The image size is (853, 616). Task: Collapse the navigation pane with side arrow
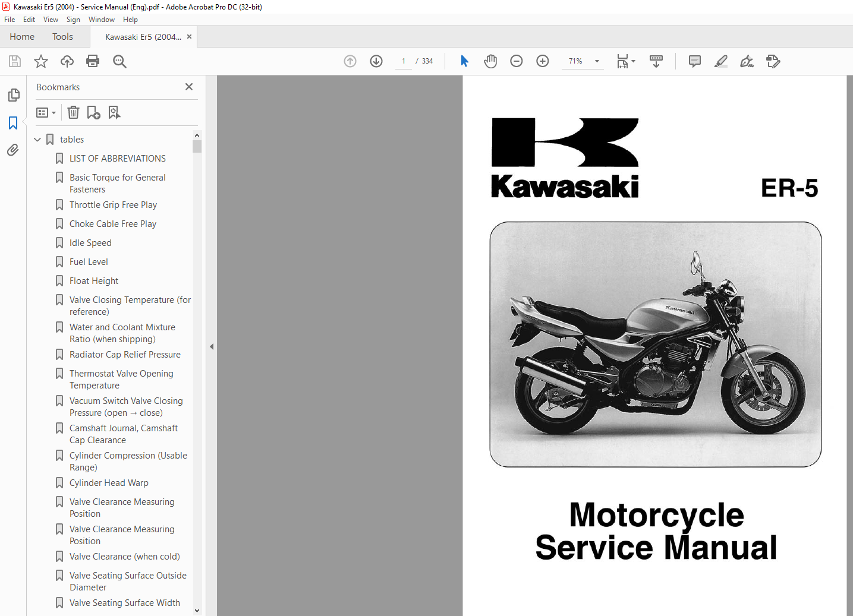pos(212,346)
